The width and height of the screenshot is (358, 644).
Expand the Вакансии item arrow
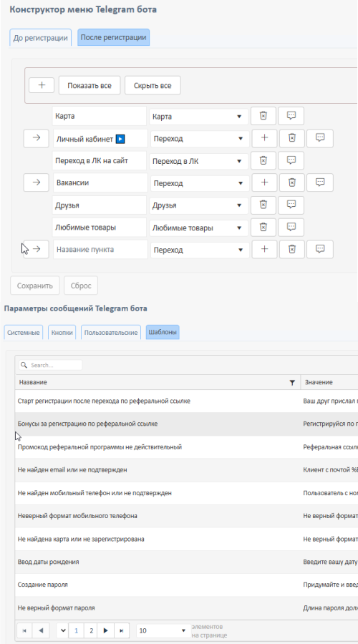click(37, 182)
